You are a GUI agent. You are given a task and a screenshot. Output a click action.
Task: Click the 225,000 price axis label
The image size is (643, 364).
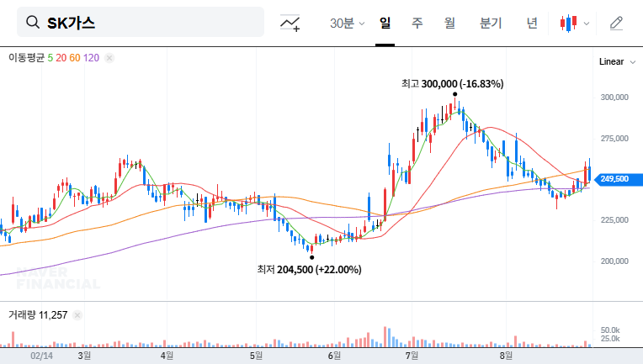pos(614,220)
